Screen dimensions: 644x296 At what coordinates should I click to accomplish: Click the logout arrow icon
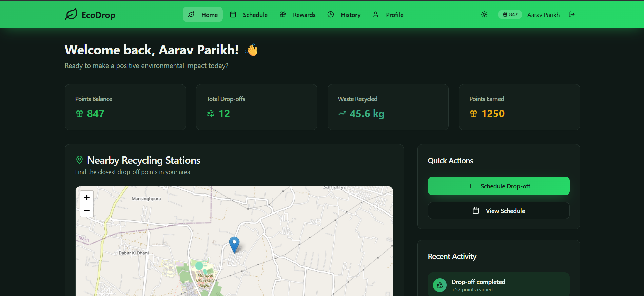[571, 14]
